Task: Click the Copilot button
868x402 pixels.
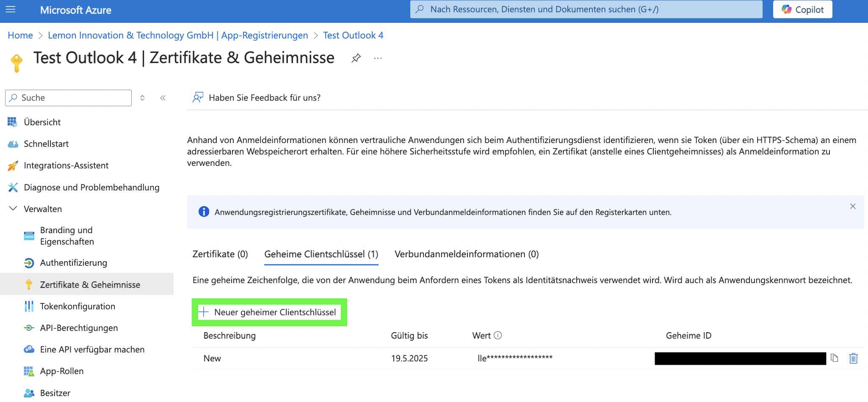Action: [802, 9]
